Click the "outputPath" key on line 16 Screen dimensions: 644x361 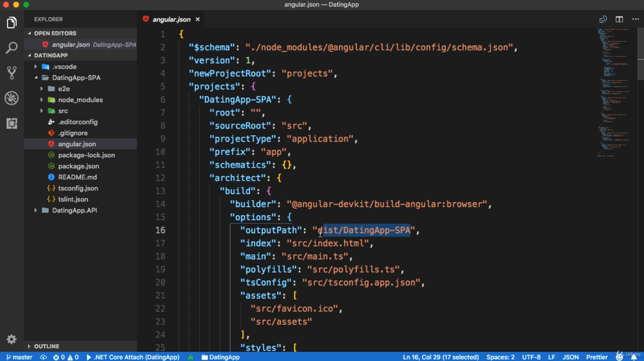coord(270,230)
